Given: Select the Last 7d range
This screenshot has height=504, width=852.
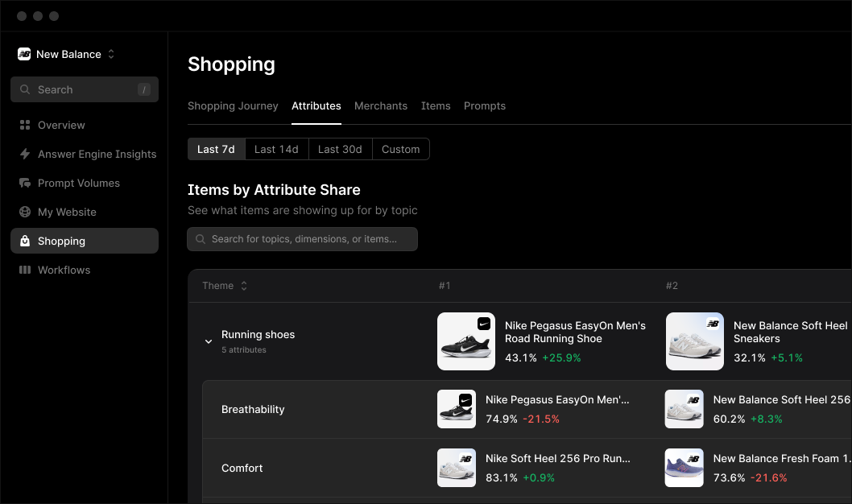Looking at the screenshot, I should [217, 149].
